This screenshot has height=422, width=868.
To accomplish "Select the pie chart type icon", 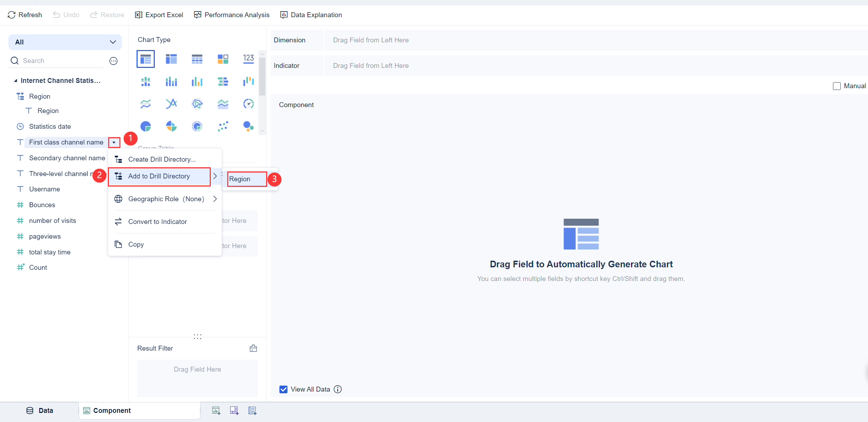I will 146,126.
